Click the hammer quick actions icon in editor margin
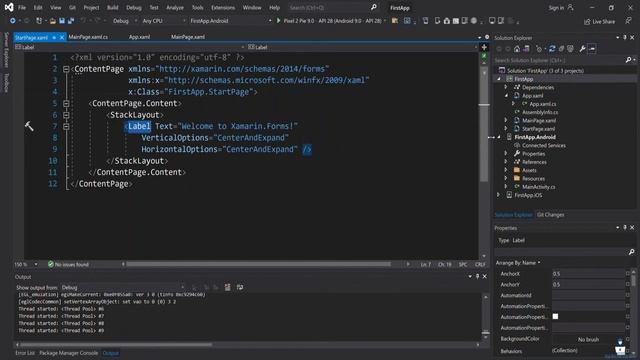 click(x=29, y=127)
